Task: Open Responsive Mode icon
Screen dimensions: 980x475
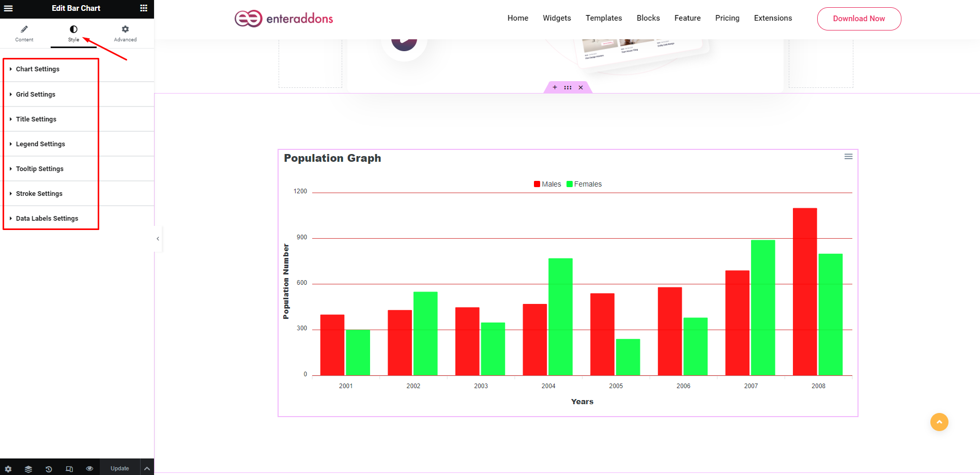Action: point(69,469)
